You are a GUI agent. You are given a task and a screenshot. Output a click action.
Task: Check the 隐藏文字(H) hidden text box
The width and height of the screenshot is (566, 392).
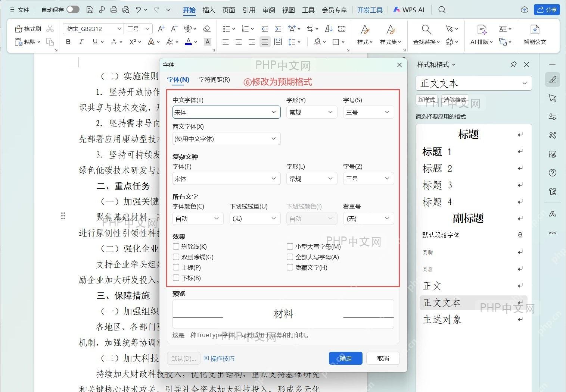click(x=290, y=267)
